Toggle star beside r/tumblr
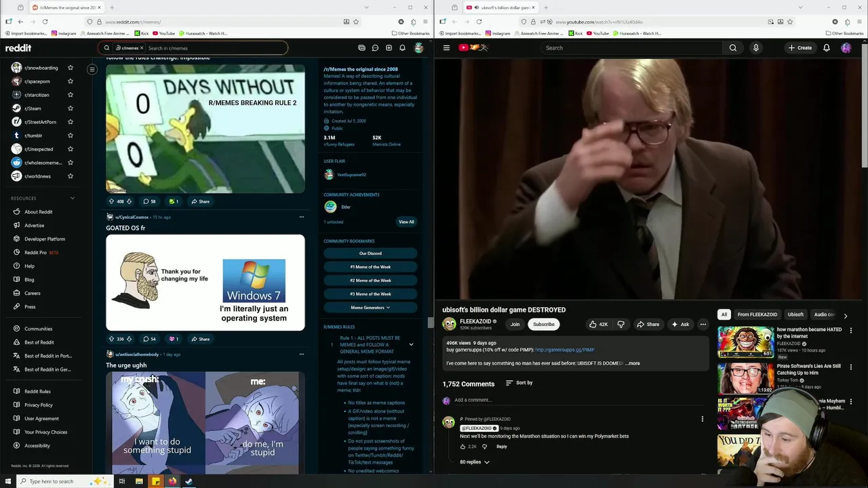The image size is (868, 488). tap(71, 136)
